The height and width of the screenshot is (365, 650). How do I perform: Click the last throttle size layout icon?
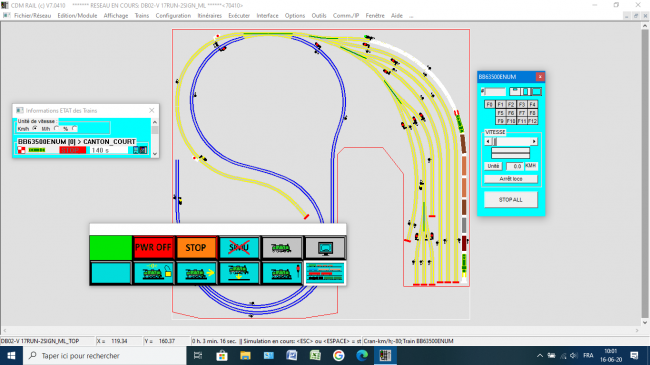click(536, 92)
